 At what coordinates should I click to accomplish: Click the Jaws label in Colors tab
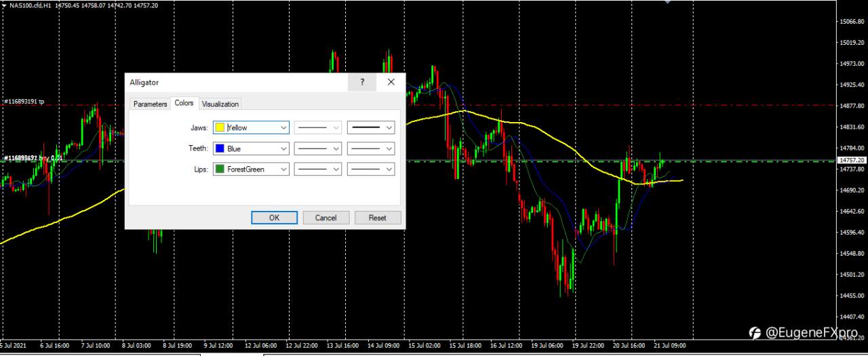point(199,127)
